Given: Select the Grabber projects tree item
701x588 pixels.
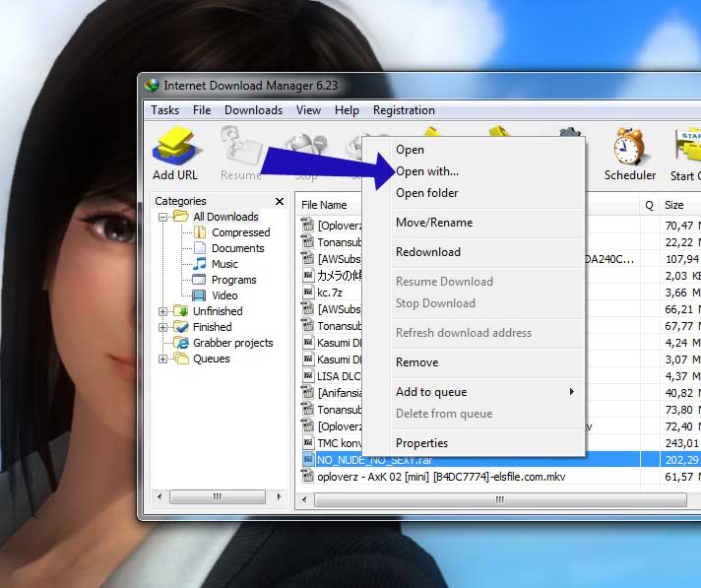Looking at the screenshot, I should (x=233, y=343).
